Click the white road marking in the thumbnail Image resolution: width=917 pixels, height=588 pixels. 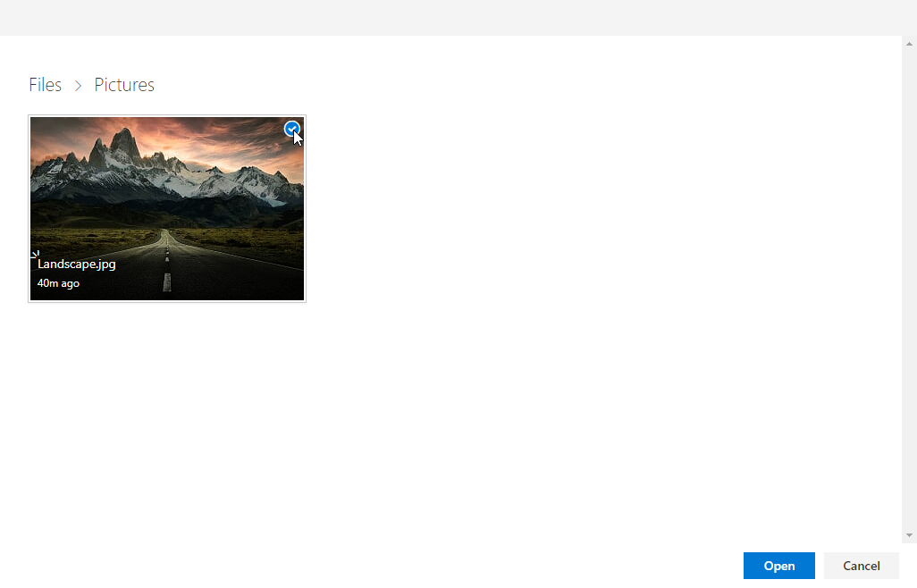coord(166,282)
